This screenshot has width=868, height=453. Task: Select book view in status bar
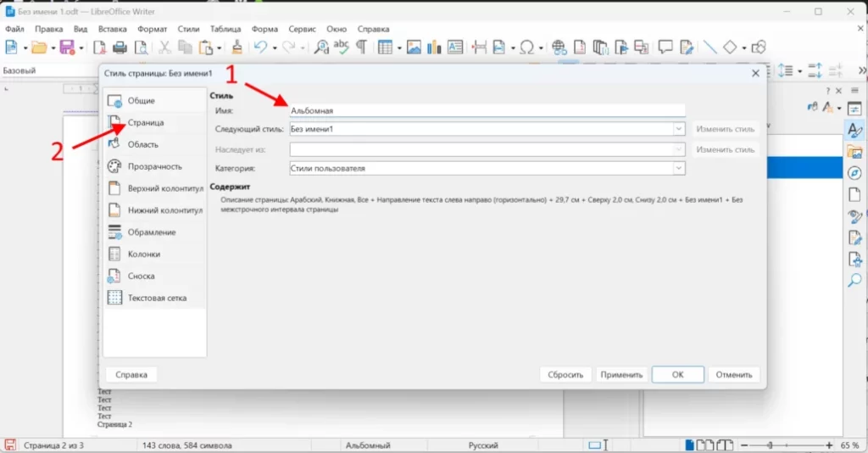pos(726,445)
